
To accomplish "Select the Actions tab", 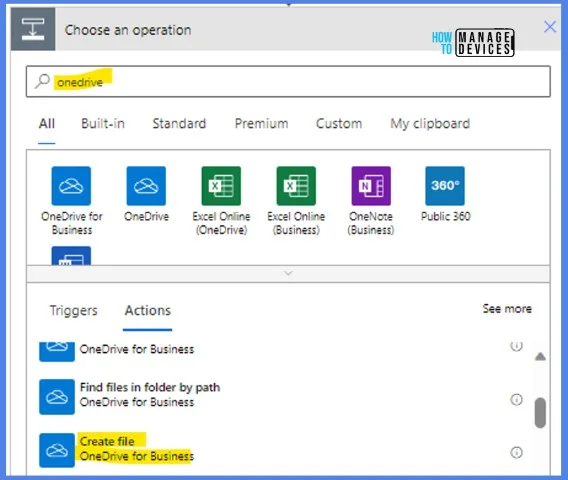I will tap(147, 310).
